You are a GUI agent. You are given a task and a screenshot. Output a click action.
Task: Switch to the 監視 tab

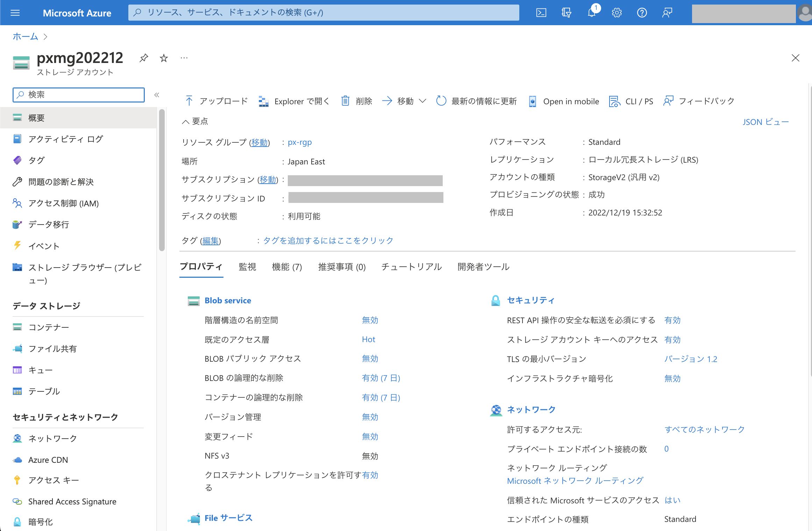pos(247,267)
